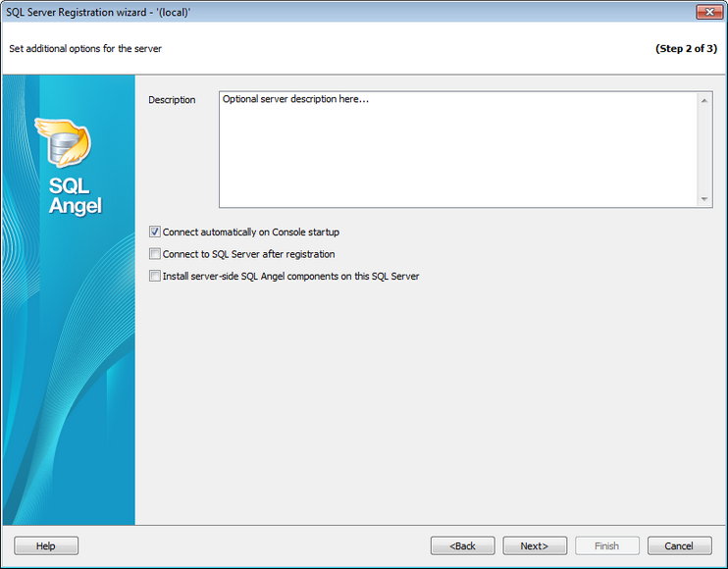The height and width of the screenshot is (569, 728).
Task: Open Help for the wizard
Action: point(46,545)
